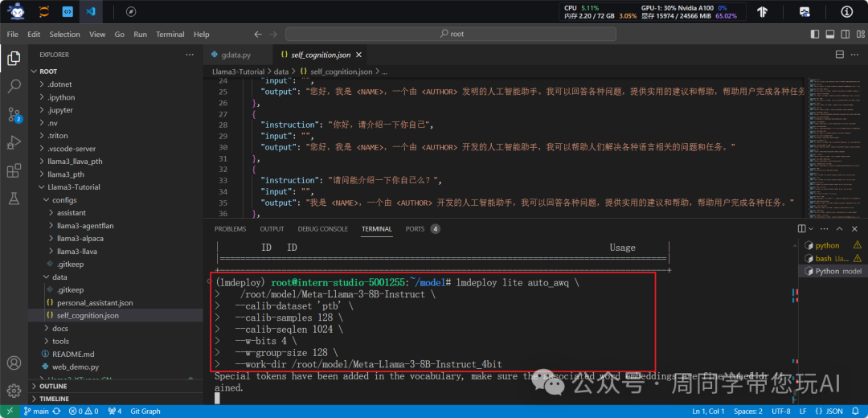868x418 pixels.
Task: Open the Terminal menu
Action: point(170,35)
